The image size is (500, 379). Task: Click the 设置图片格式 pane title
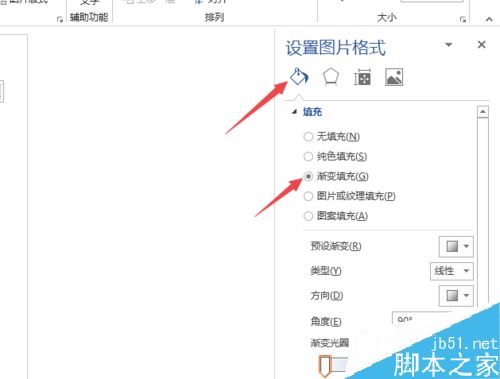point(336,48)
